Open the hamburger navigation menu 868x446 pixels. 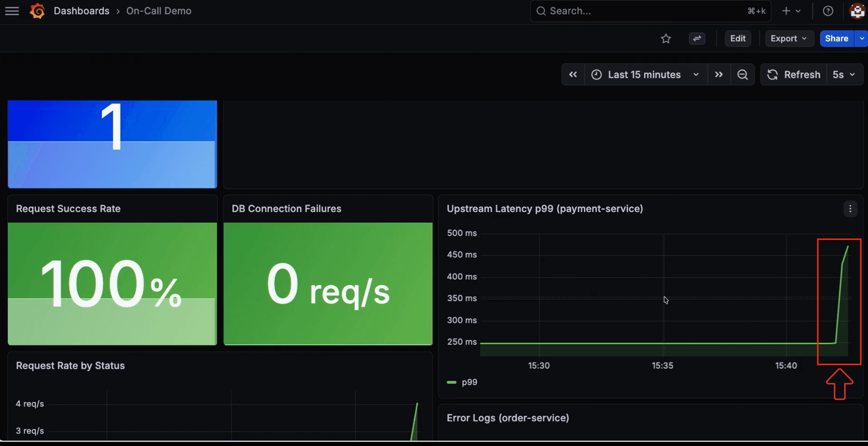[x=12, y=11]
